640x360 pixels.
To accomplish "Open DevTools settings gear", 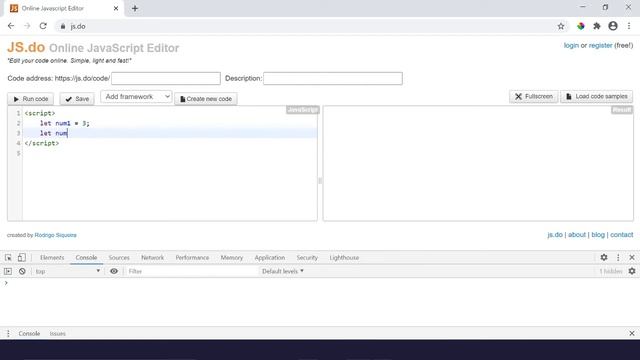I will pos(604,258).
